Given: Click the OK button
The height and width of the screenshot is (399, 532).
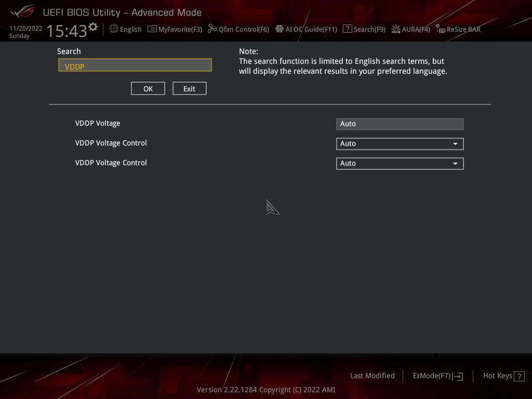Looking at the screenshot, I should (148, 88).
